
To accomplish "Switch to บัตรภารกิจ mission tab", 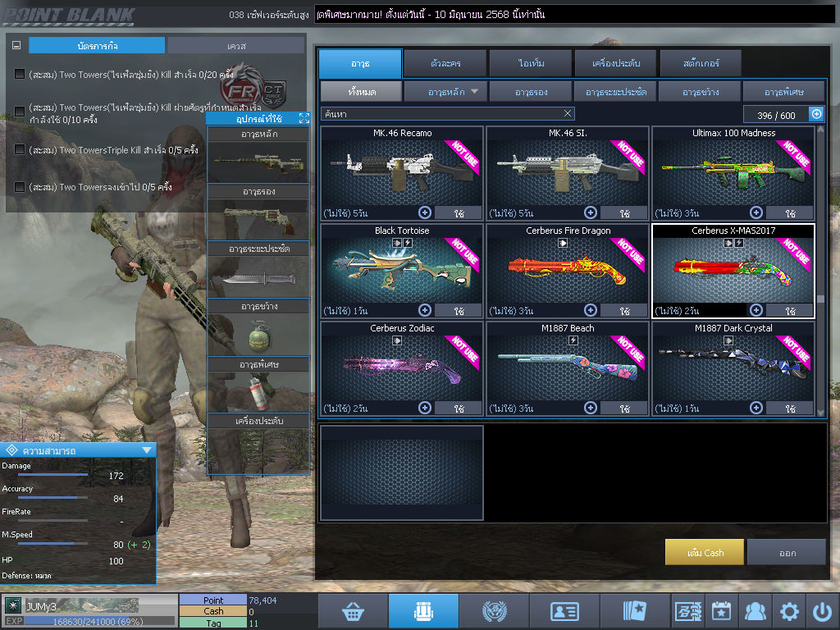I will [97, 46].
